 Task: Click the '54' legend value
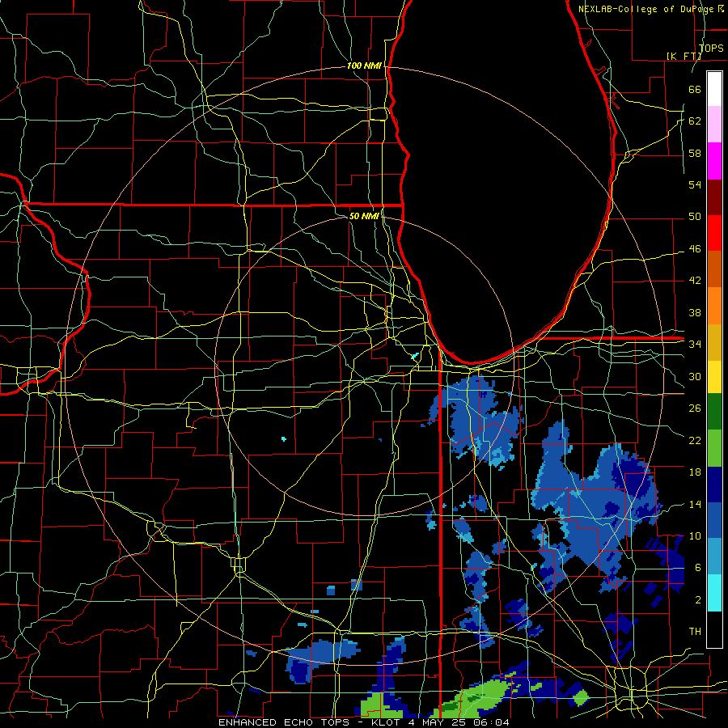[695, 184]
